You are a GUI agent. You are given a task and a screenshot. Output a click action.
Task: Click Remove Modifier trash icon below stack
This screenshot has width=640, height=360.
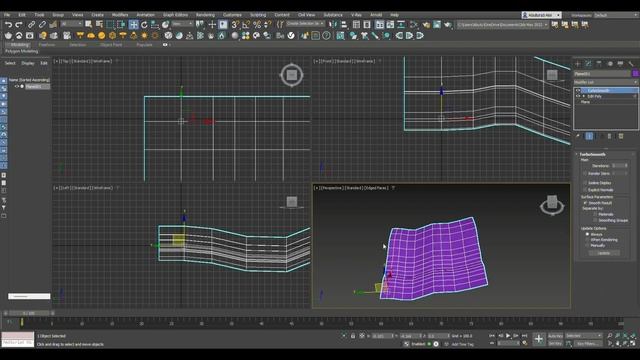(x=609, y=136)
